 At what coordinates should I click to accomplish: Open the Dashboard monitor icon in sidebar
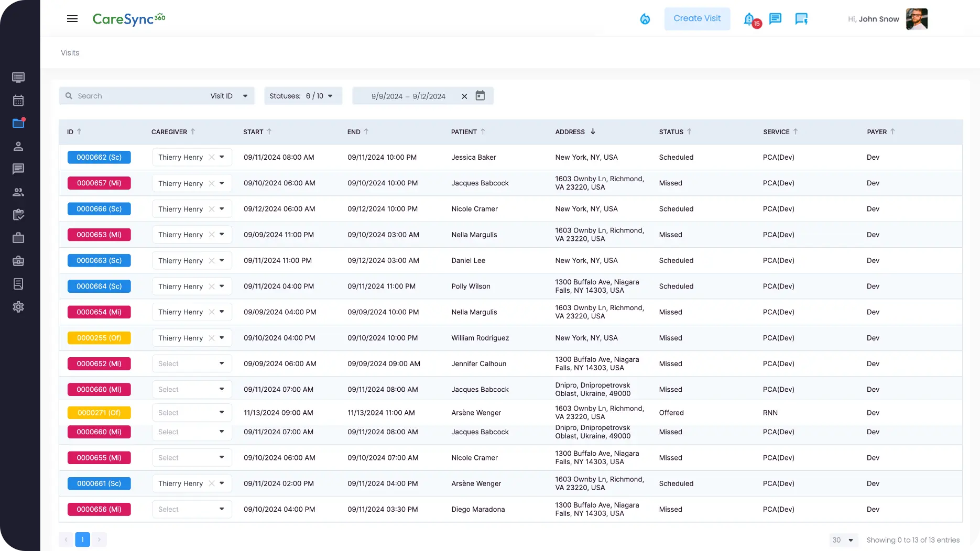point(18,77)
